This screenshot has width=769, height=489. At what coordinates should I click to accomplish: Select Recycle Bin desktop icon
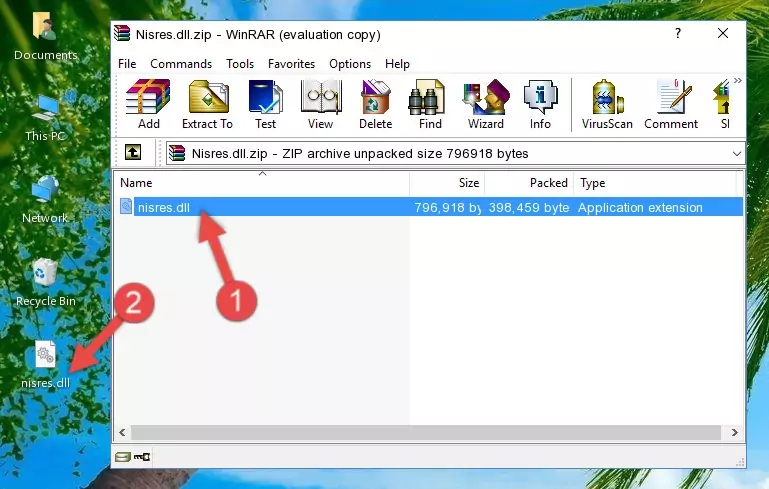(x=46, y=283)
